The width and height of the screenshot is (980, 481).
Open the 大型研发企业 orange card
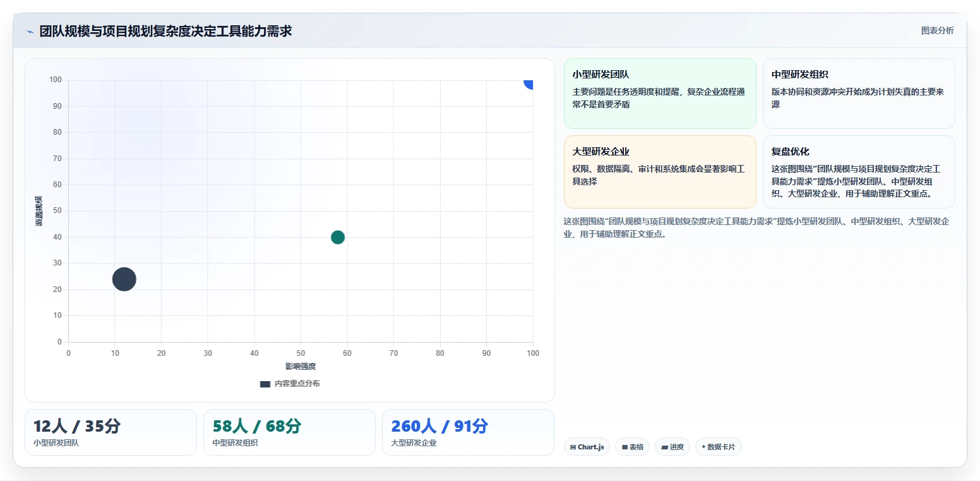point(660,172)
